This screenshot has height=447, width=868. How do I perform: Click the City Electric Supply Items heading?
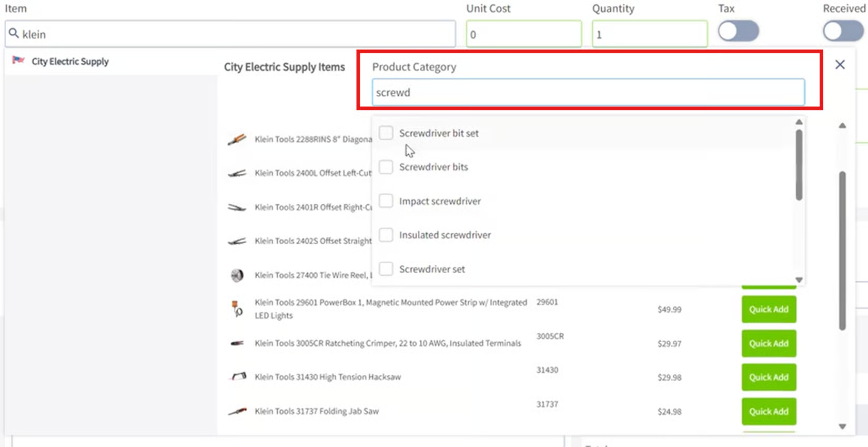point(285,67)
